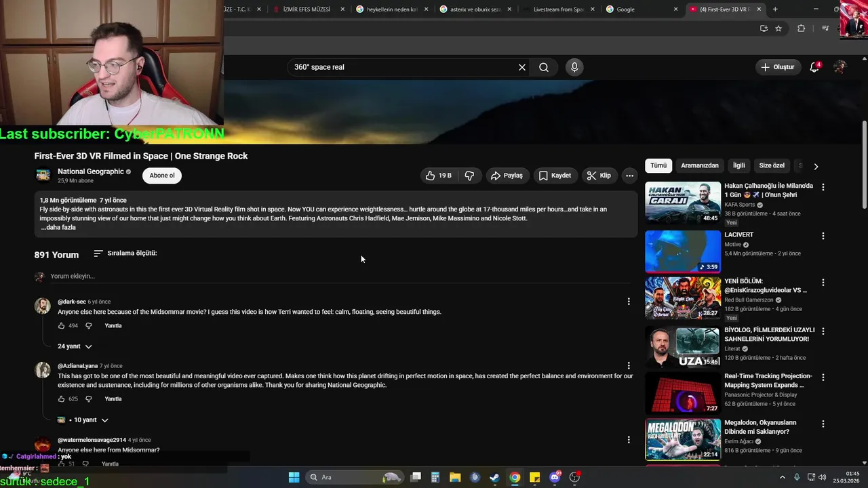The image size is (868, 488).
Task: Open options menu for @dark-sec comment
Action: click(x=629, y=302)
